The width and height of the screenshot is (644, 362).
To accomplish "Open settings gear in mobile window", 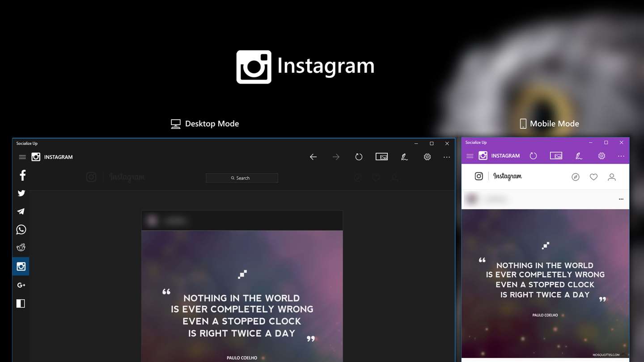I will tap(602, 156).
